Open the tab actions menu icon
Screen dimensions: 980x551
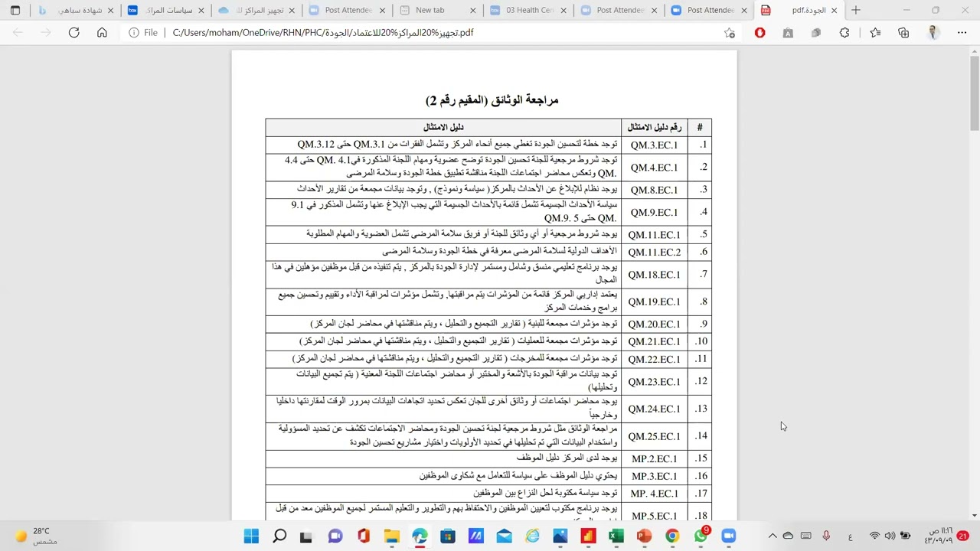coord(15,11)
